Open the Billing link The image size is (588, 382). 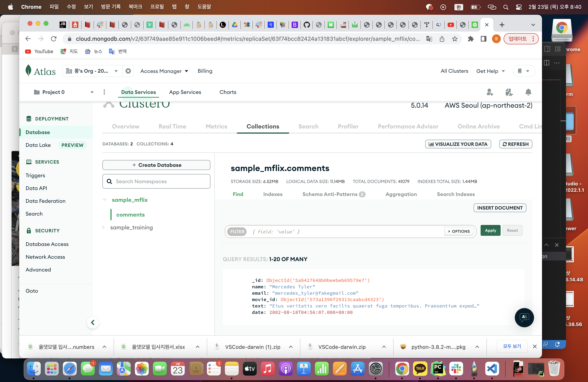click(x=205, y=71)
